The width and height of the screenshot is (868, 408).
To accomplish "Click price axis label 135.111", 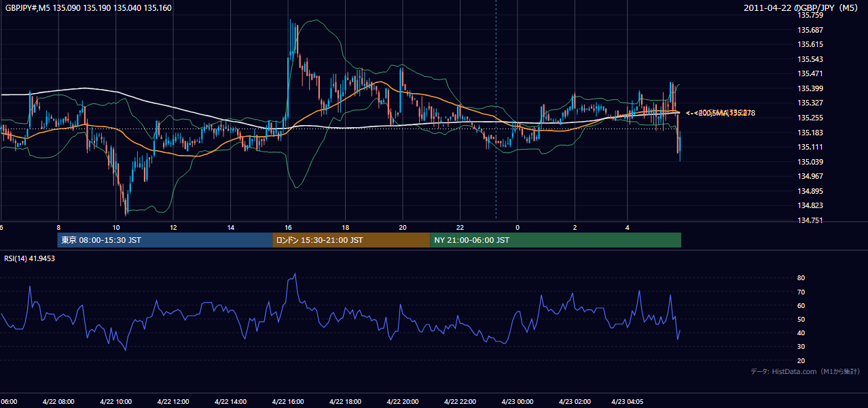I will 810,147.
